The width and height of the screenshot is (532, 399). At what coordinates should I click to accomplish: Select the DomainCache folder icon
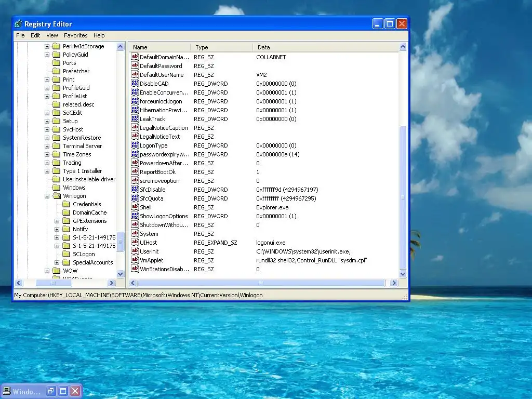point(66,212)
